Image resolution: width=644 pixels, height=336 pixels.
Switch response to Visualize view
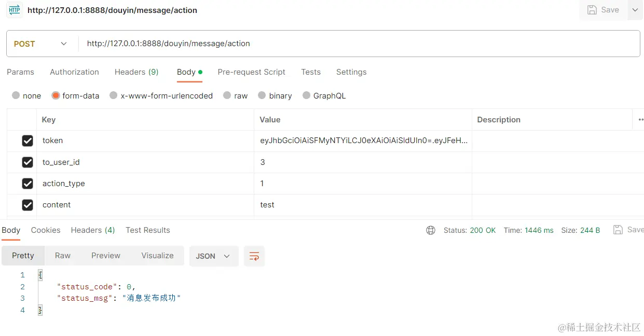tap(157, 256)
